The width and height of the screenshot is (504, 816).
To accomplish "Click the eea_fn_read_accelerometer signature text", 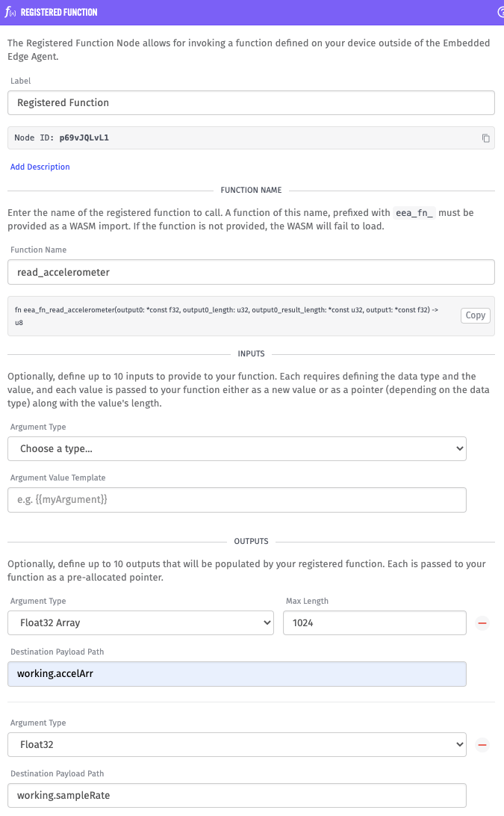I will coord(226,316).
